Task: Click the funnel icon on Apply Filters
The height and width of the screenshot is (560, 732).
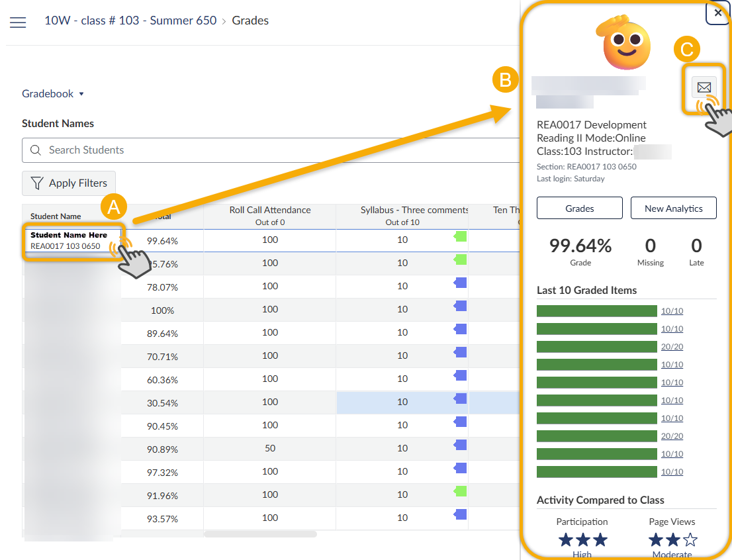Action: 37,183
